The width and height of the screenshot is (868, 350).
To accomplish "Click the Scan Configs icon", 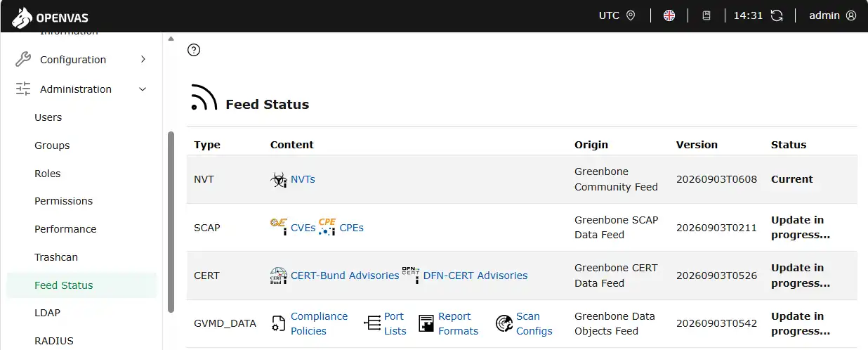I will 504,323.
